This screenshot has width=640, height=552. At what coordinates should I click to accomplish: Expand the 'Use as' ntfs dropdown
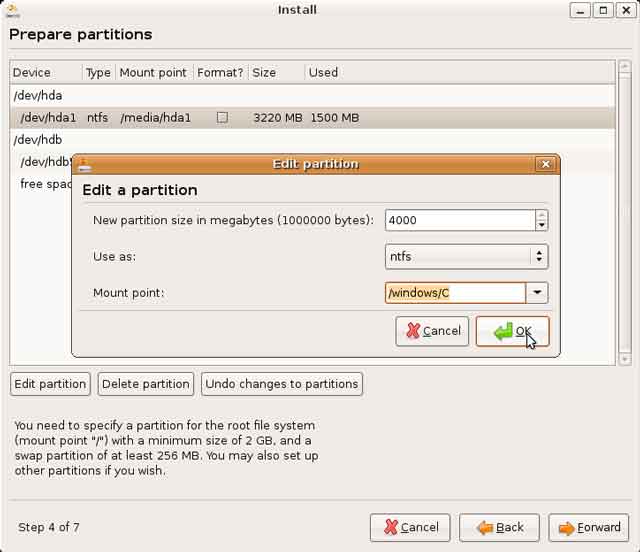pyautogui.click(x=540, y=257)
